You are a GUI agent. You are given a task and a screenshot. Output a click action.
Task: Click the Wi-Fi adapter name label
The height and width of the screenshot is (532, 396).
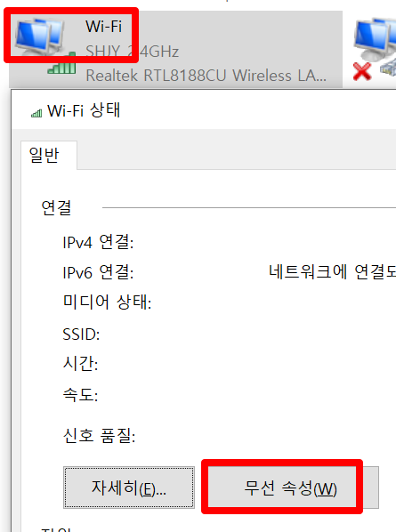(x=104, y=27)
